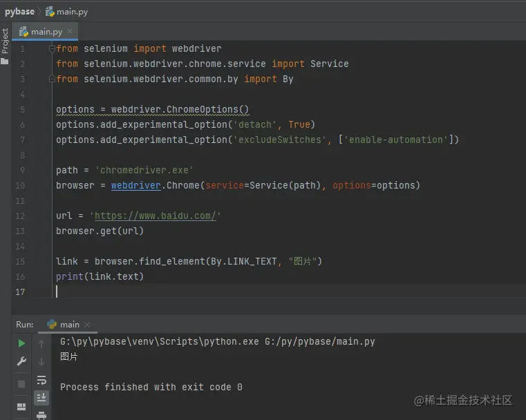The image size is (526, 420).
Task: Click the gray stop process square
Action: point(21,384)
